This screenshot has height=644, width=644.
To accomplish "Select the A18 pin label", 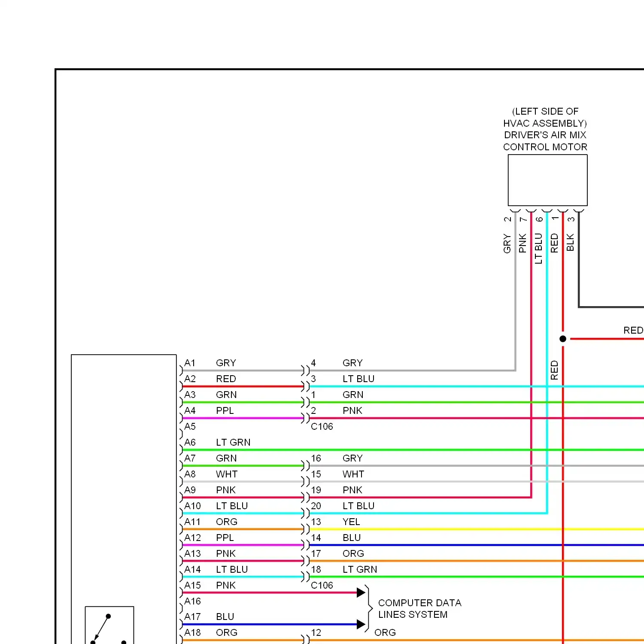I will 192,633.
